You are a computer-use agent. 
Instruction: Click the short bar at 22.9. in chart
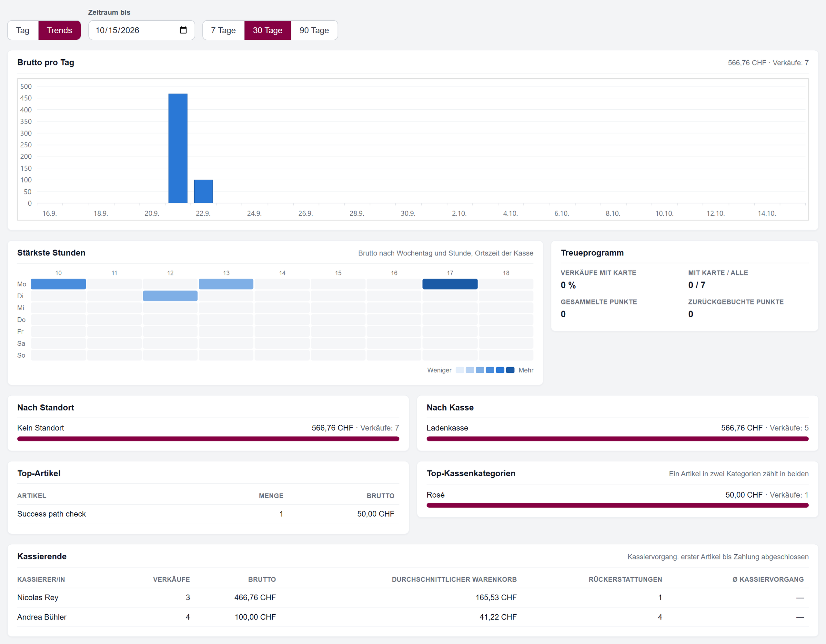click(x=204, y=191)
